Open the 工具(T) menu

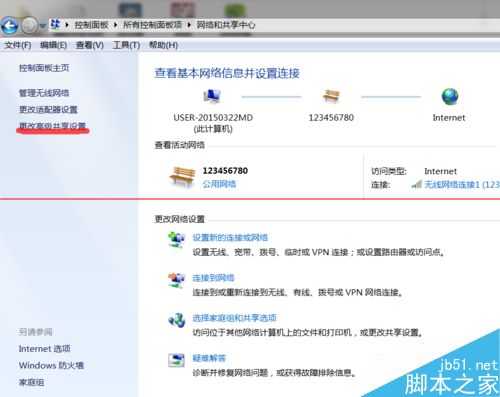(126, 45)
